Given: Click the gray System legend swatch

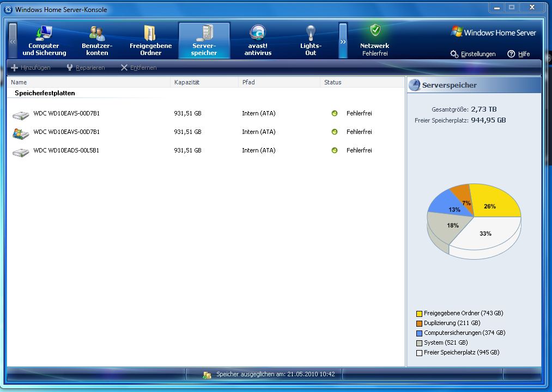Looking at the screenshot, I should pyautogui.click(x=419, y=343).
